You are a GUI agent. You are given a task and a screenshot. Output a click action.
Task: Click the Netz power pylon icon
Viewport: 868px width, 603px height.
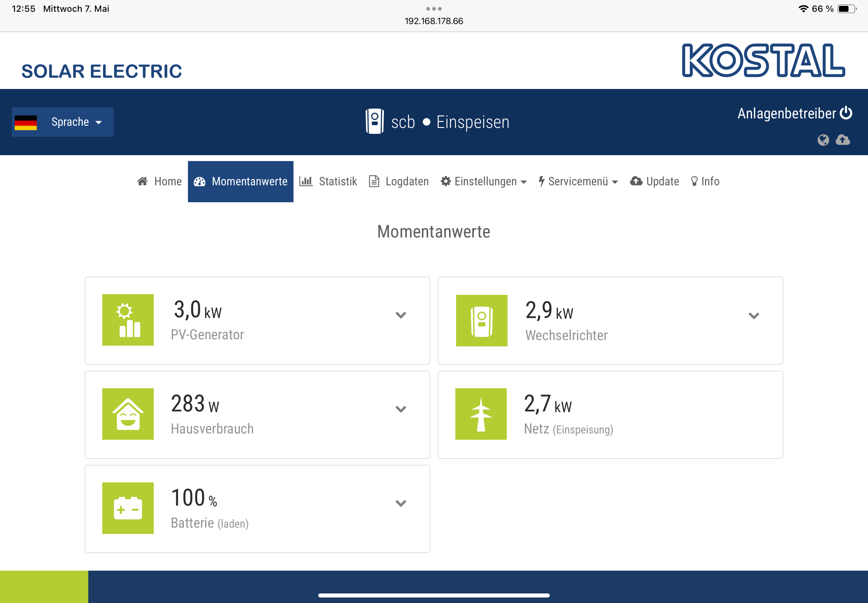(x=481, y=414)
